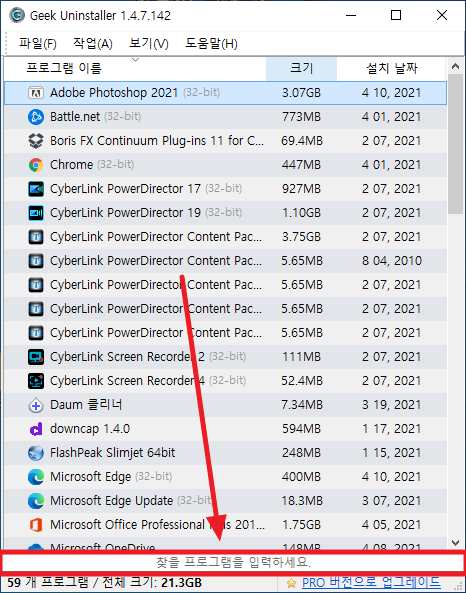This screenshot has width=466, height=593.
Task: Select CyberLink PowerDirector 19 name
Action: (x=125, y=213)
